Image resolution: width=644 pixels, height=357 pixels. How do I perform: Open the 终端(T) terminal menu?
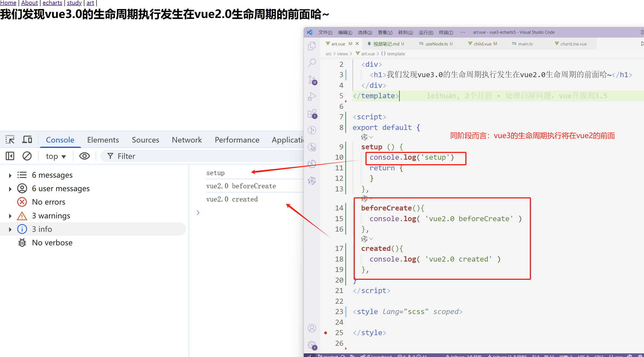(446, 32)
